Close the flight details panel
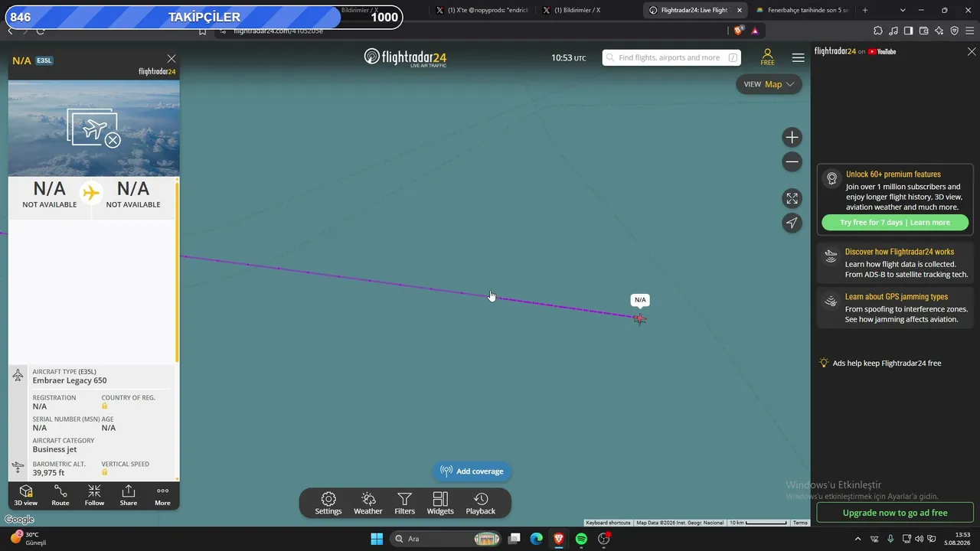Viewport: 980px width, 551px height. [x=171, y=59]
